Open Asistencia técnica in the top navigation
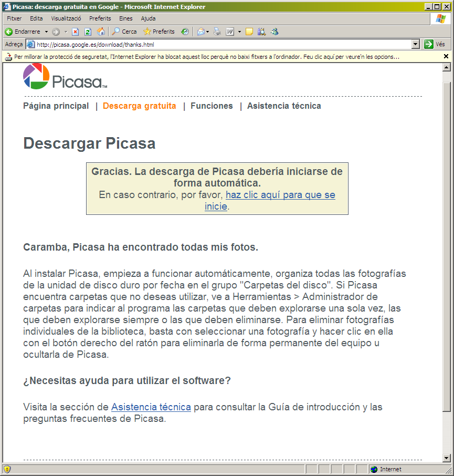The height and width of the screenshot is (476, 454). point(284,106)
